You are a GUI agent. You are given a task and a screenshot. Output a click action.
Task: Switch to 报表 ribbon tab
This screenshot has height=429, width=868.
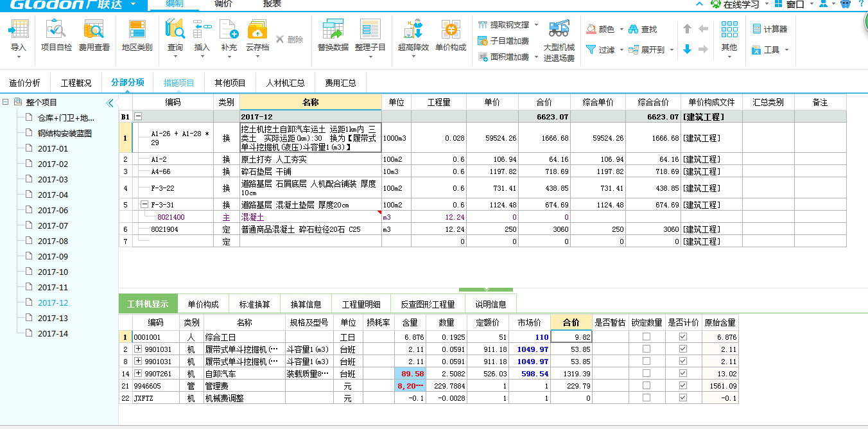(x=272, y=4)
